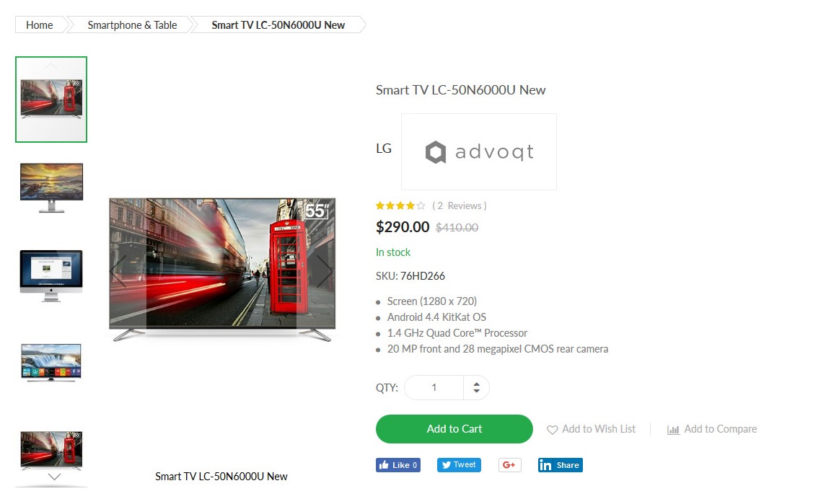Expand thumbnail list with down chevron

click(x=54, y=477)
